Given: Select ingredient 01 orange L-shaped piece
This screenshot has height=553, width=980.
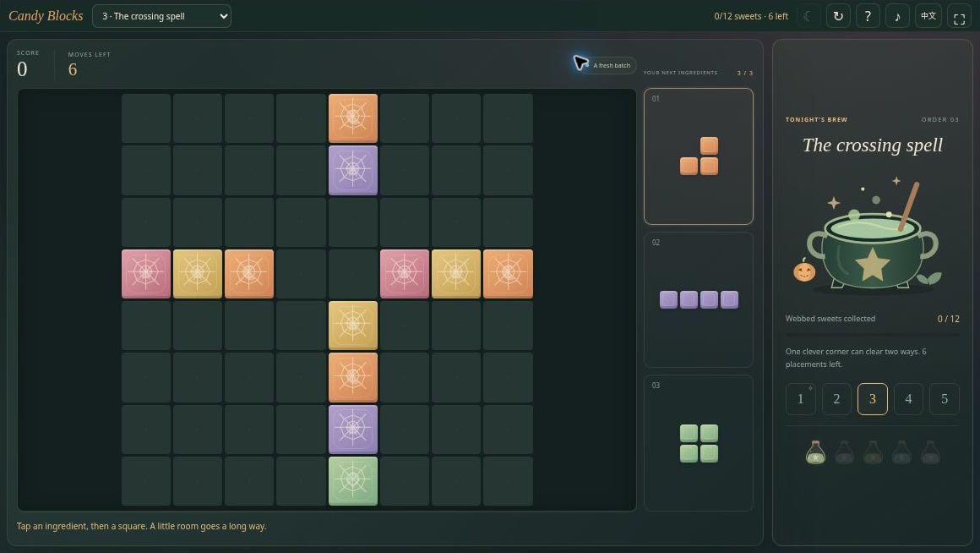Looking at the screenshot, I should click(x=699, y=156).
